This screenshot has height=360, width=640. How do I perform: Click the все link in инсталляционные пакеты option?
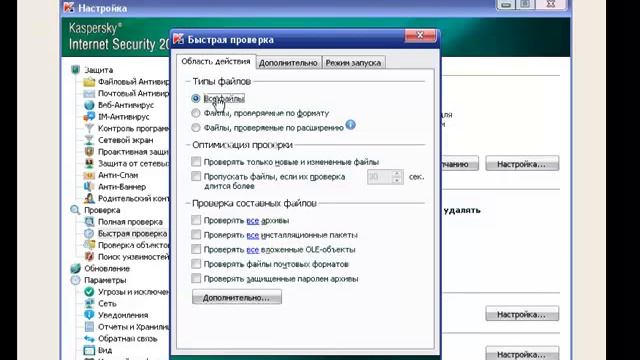click(253, 235)
